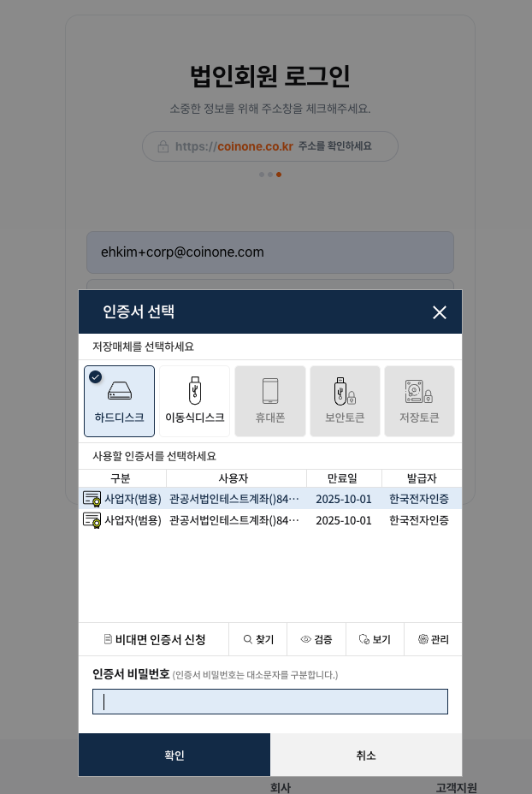Screen dimensions: 532x794
Task: Close the 인증서 선택 dialog with X
Action: [x=440, y=312]
